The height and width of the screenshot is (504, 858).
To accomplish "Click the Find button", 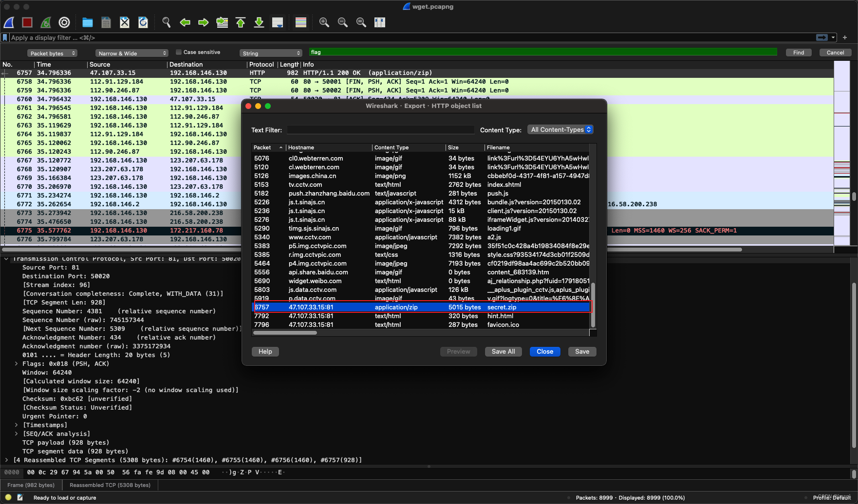I will pos(799,53).
